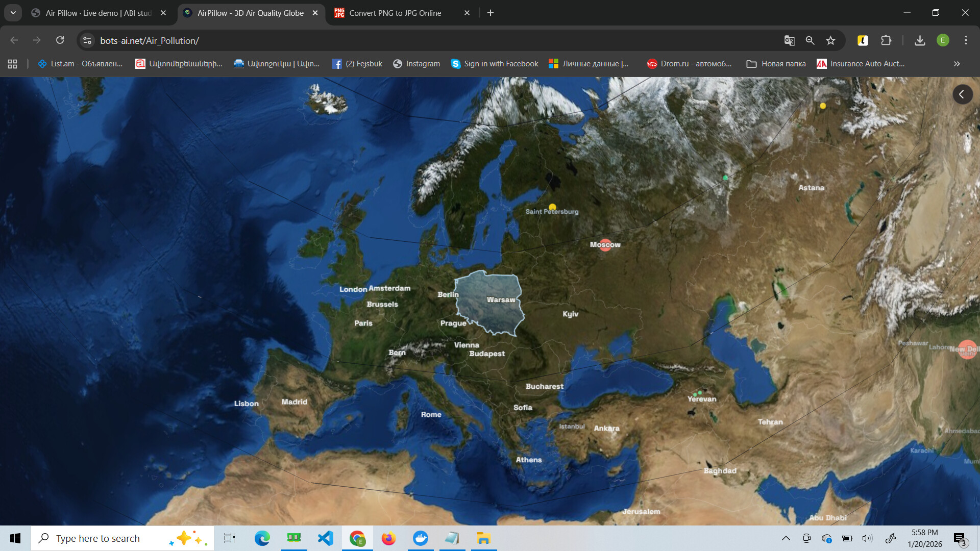Open Chrome downloads icon
This screenshot has width=980, height=551.
tap(920, 41)
